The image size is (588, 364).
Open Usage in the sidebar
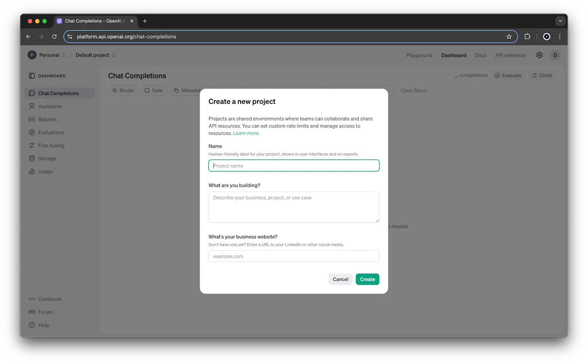point(60,172)
